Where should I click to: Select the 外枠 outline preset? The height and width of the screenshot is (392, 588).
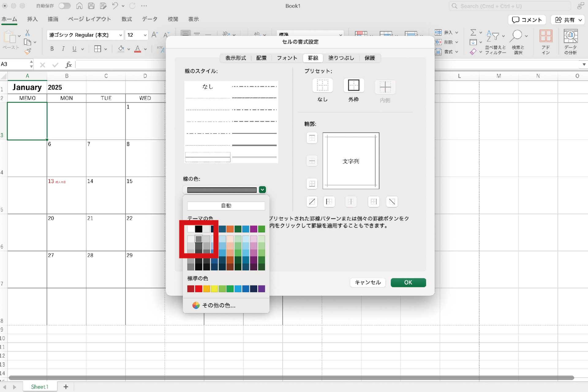coord(353,86)
